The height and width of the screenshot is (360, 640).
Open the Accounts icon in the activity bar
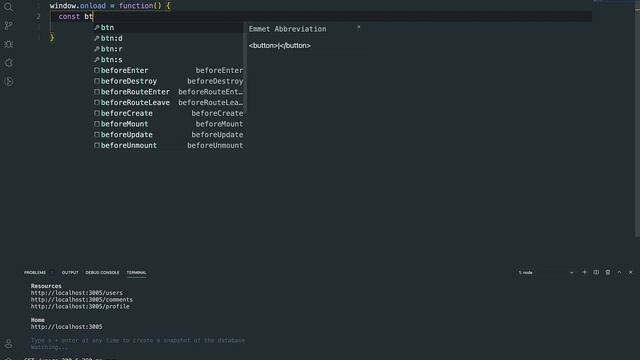pyautogui.click(x=8, y=344)
